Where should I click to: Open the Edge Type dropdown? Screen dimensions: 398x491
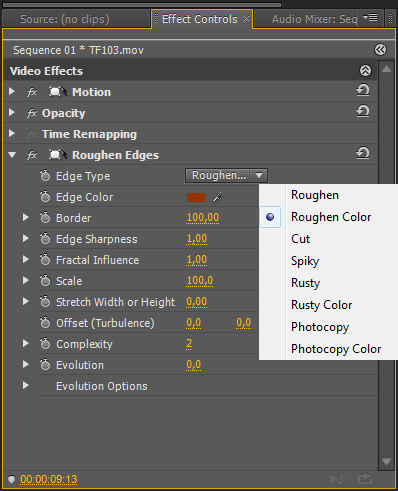226,175
